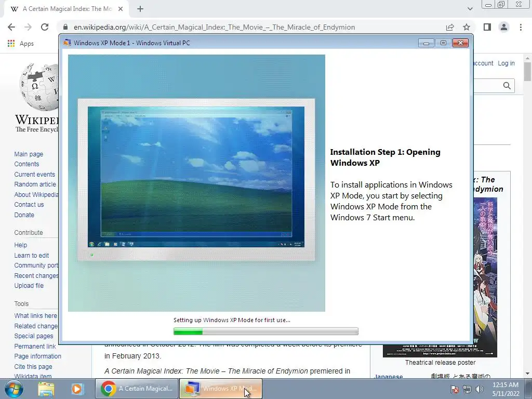Open Special pages link

coord(34,336)
